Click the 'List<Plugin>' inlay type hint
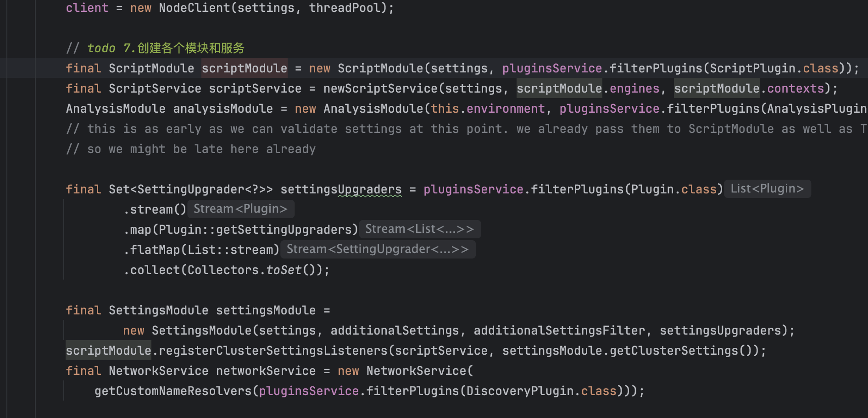Image resolution: width=868 pixels, height=418 pixels. [767, 189]
